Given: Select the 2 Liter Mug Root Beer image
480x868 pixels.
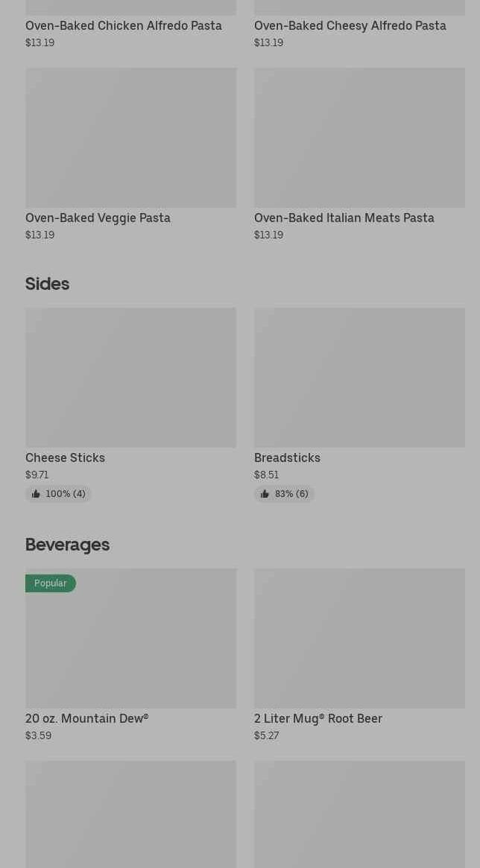Looking at the screenshot, I should pyautogui.click(x=359, y=639).
